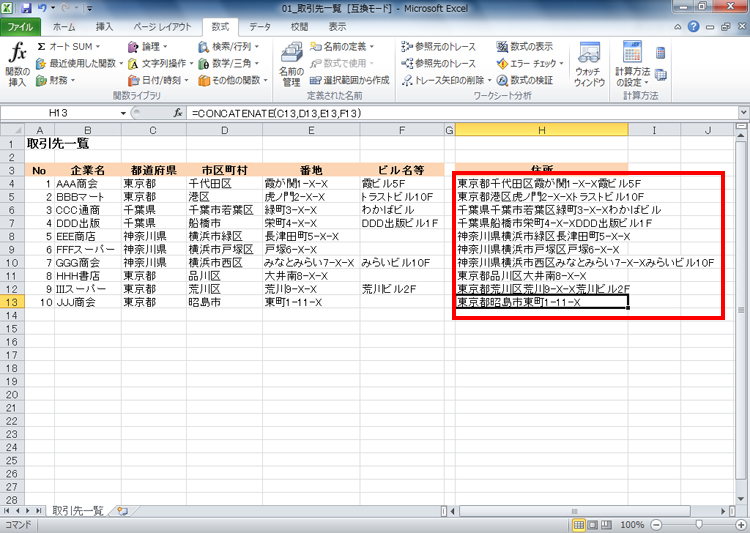Switch to Page Layout (ページ レイアウト) tab
This screenshot has height=533, width=750.
(162, 27)
